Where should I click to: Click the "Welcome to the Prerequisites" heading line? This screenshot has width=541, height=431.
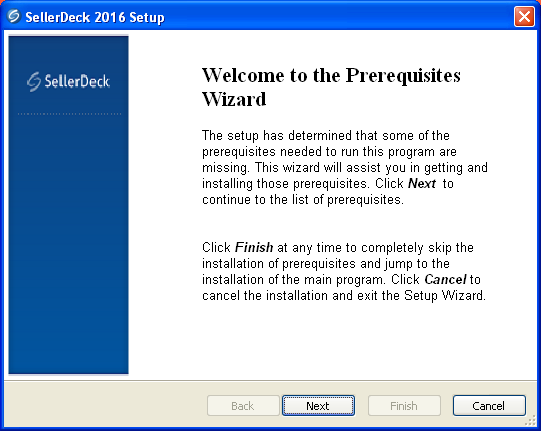click(331, 75)
